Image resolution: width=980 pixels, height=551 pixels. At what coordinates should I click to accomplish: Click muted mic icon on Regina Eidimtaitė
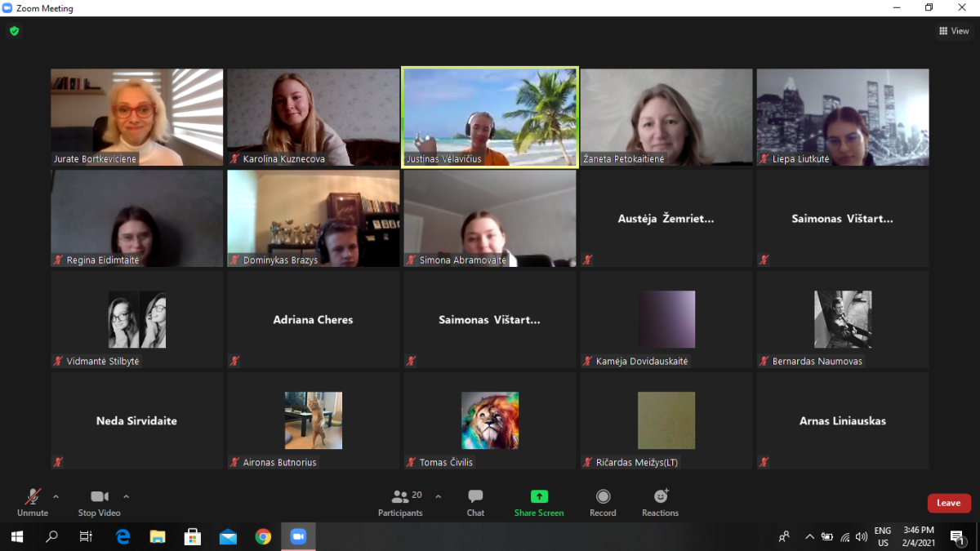pyautogui.click(x=59, y=260)
